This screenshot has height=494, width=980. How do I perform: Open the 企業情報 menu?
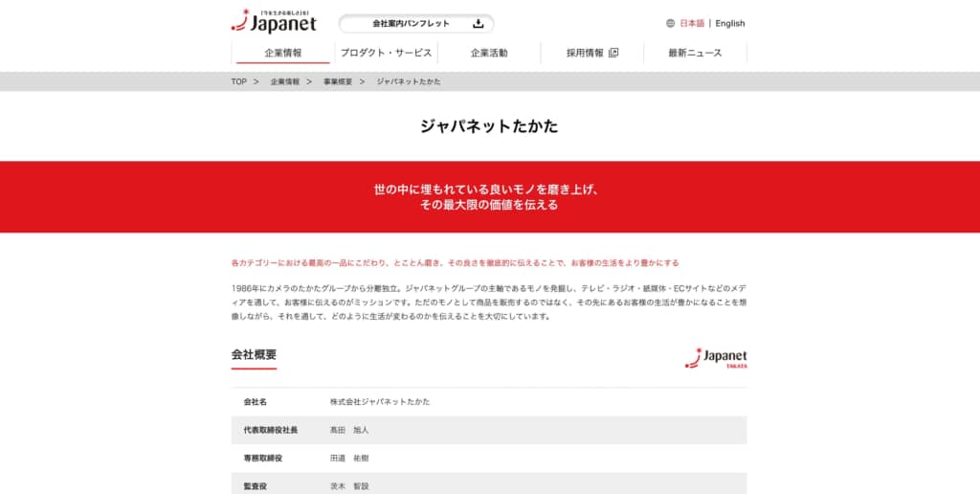point(283,54)
